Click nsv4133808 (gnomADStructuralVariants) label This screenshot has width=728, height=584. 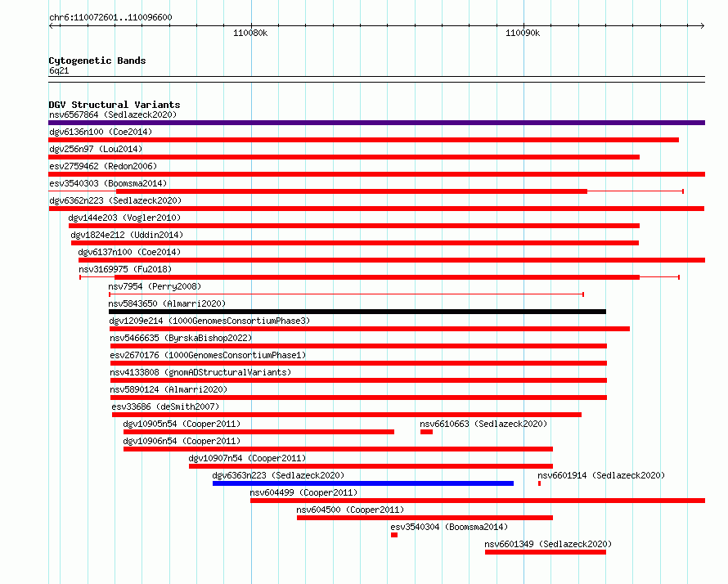(200, 372)
